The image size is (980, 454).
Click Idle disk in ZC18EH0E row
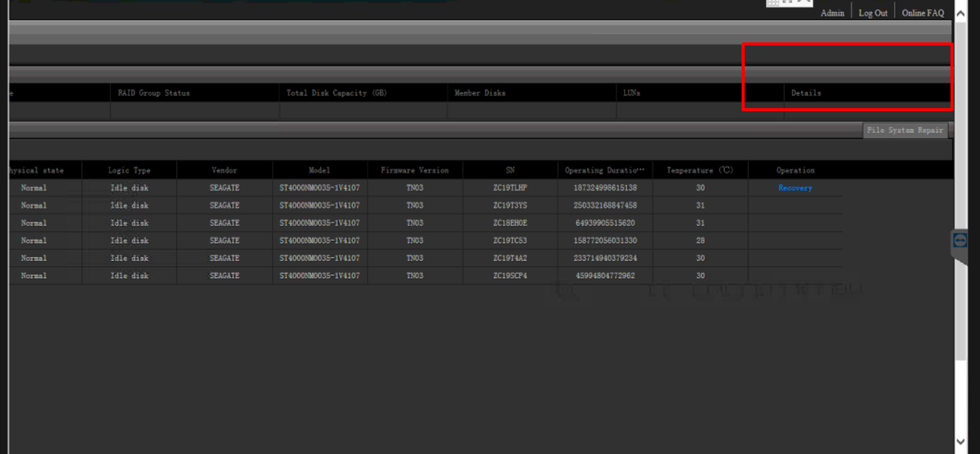click(129, 223)
